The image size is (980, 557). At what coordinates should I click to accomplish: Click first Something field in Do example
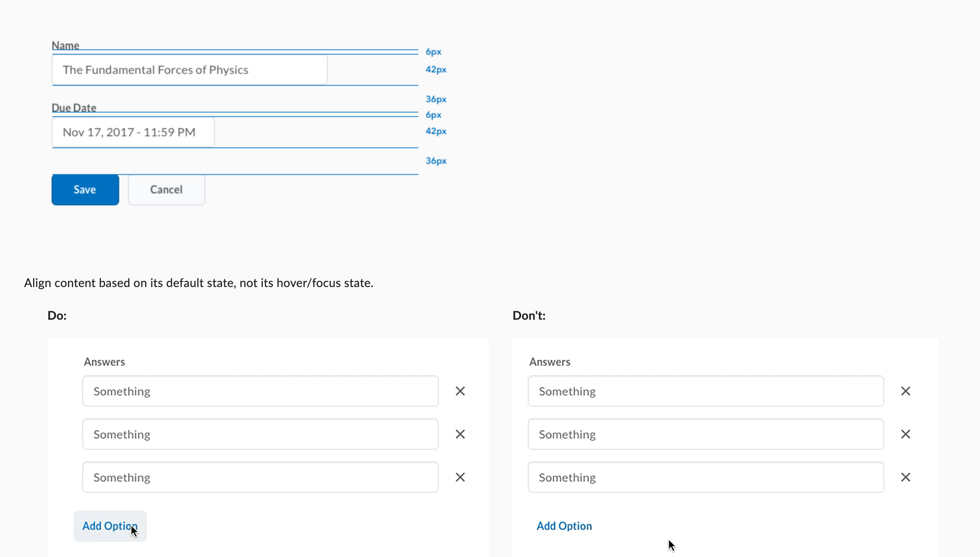(260, 391)
